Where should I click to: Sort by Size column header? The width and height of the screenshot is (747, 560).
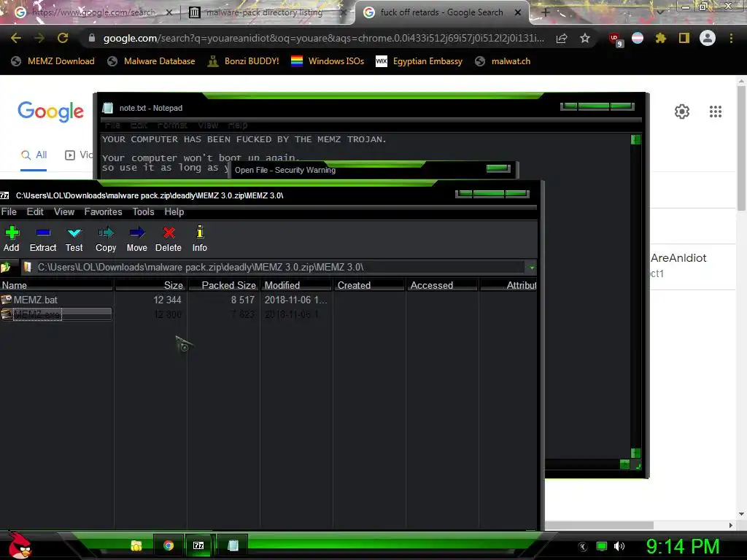[x=150, y=285]
